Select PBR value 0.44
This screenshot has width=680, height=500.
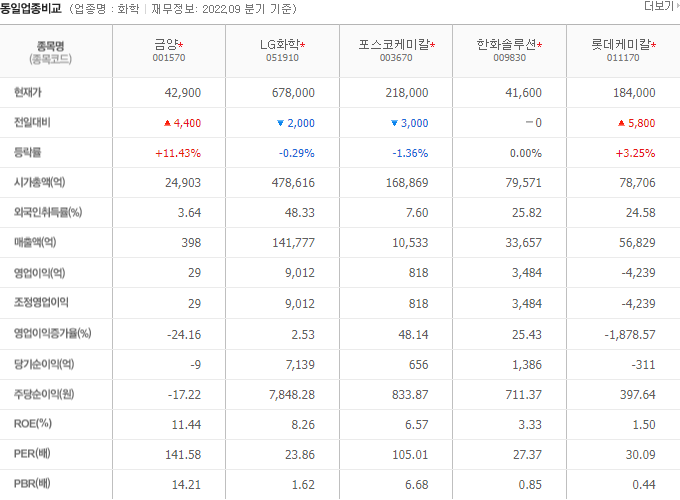[644, 484]
